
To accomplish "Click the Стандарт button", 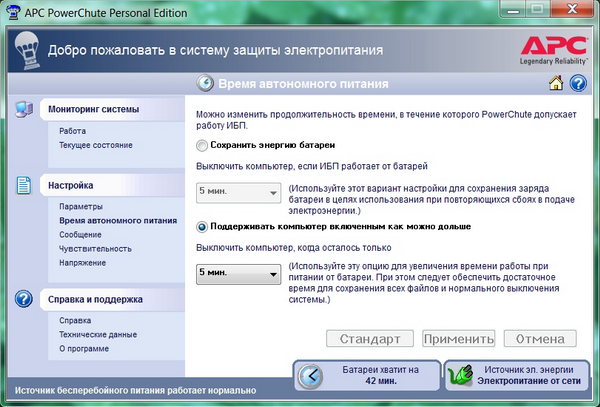I will coord(370,339).
